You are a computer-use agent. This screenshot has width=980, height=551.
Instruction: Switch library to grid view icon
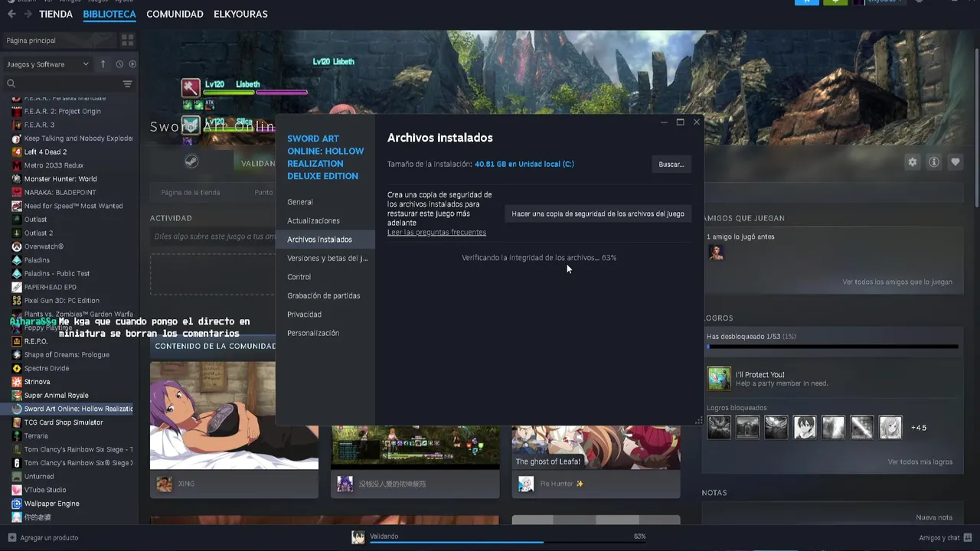127,40
